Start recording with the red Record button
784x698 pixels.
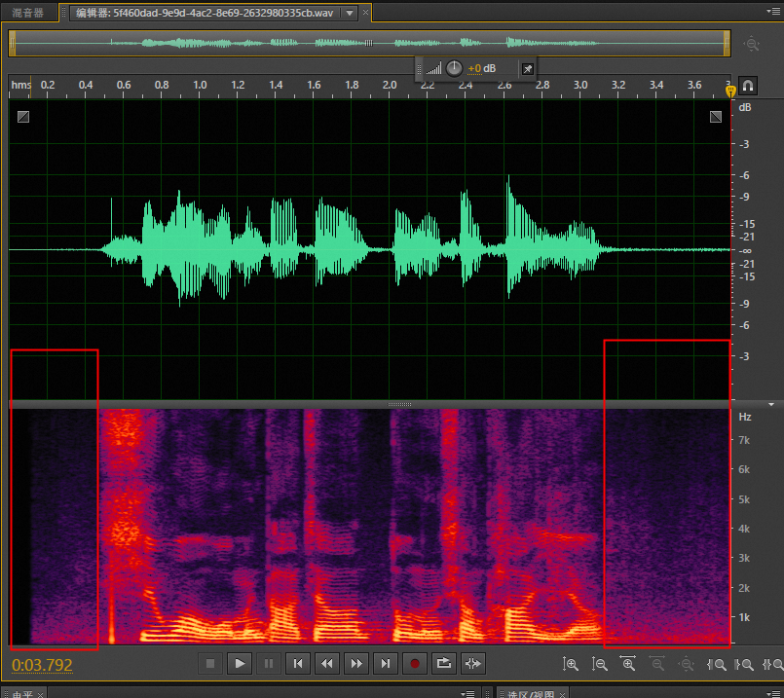[415, 664]
